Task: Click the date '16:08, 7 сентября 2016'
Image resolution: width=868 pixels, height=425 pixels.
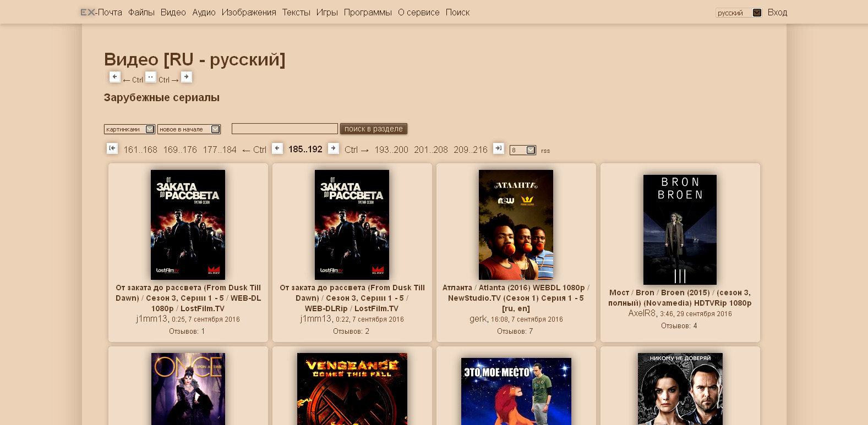Action: (527, 319)
